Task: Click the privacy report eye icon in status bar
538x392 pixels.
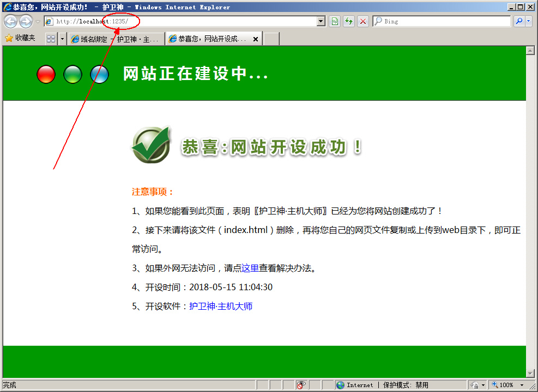Action: [x=301, y=385]
